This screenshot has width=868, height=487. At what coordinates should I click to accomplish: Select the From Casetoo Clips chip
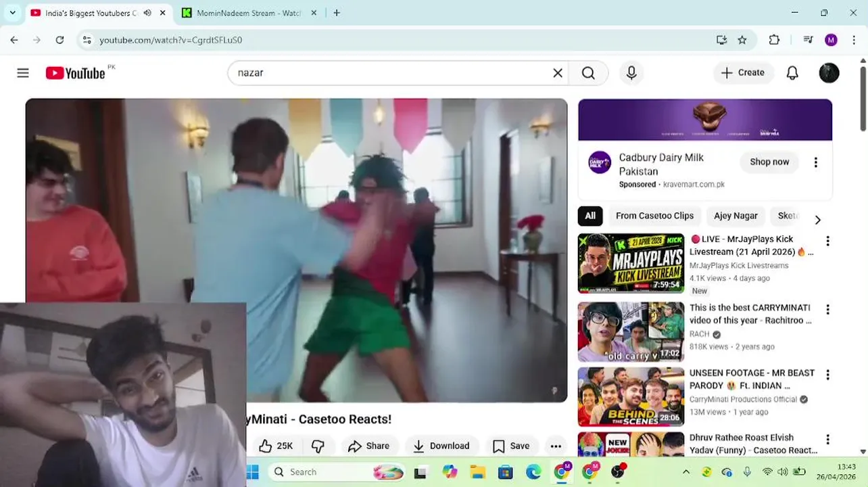[x=654, y=216]
